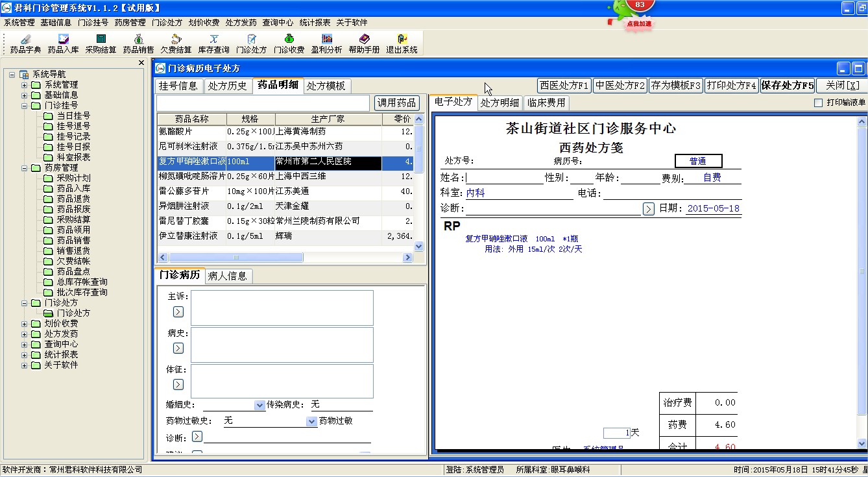Switch to the 处方模板 tab

click(x=326, y=86)
